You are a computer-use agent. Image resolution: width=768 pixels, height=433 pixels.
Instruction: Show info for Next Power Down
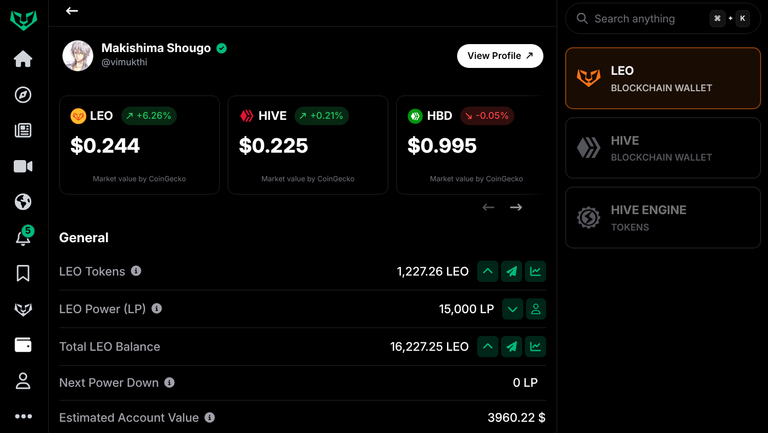pyautogui.click(x=169, y=382)
